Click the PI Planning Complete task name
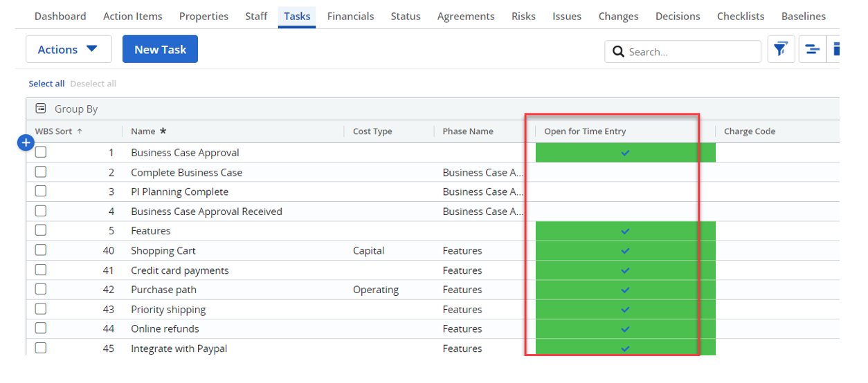This screenshot has width=868, height=383. coord(179,192)
